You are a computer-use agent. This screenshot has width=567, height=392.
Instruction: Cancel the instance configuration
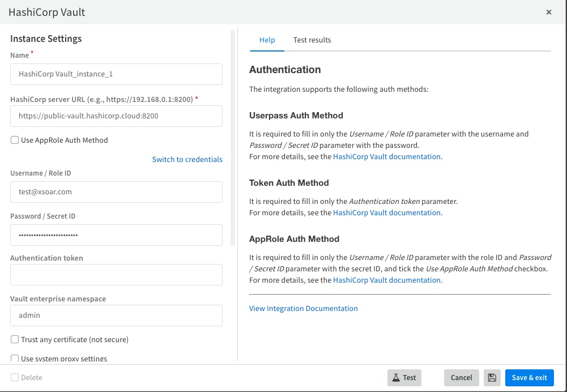pos(462,377)
